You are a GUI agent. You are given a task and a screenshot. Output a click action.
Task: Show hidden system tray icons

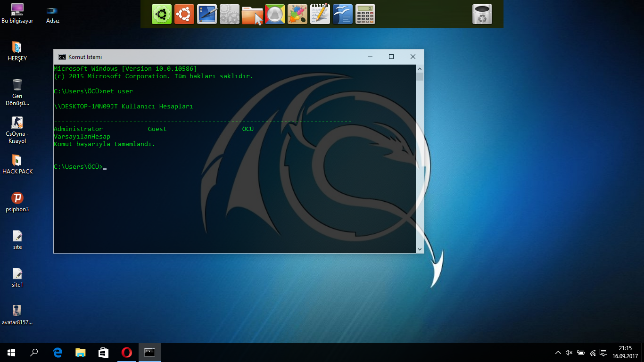558,353
